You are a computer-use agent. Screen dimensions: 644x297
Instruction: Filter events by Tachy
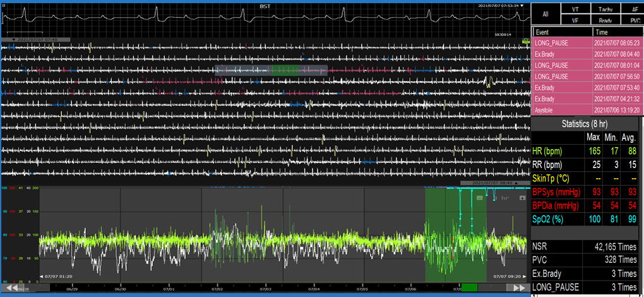click(x=606, y=8)
